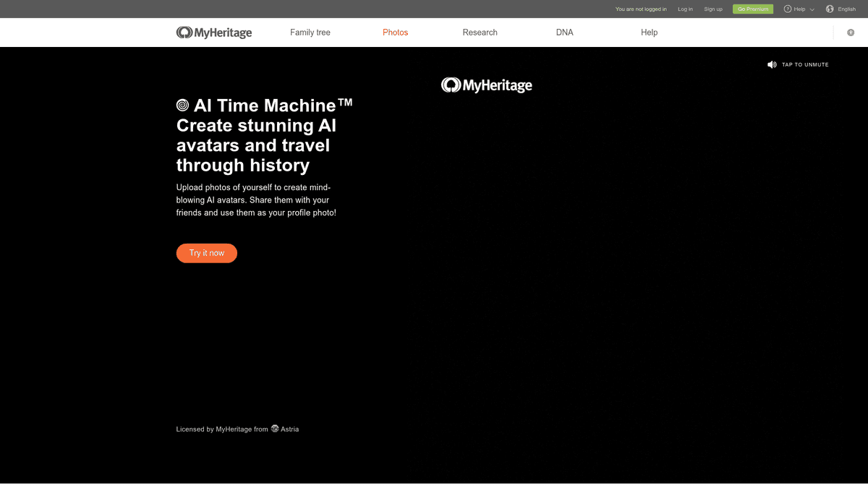Toggle the TAP TO UNMUTE label
Screen dimensions: 868x488
tap(805, 65)
